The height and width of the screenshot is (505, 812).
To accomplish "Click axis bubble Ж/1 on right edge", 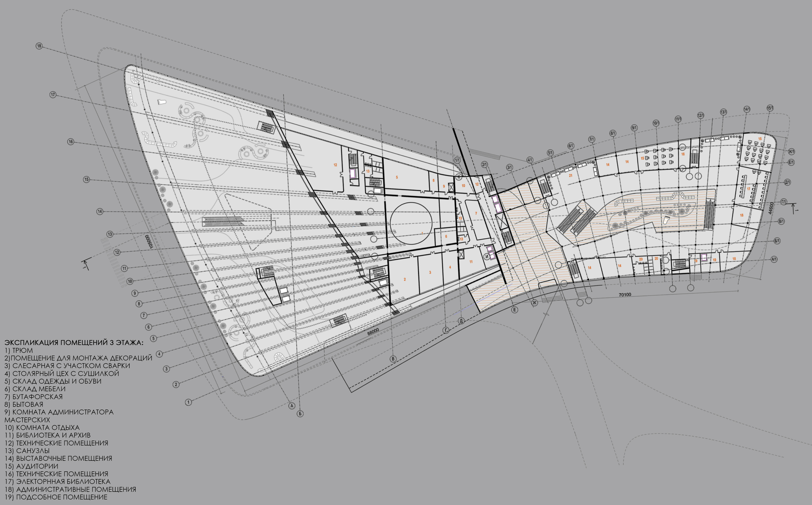I will coord(791,152).
